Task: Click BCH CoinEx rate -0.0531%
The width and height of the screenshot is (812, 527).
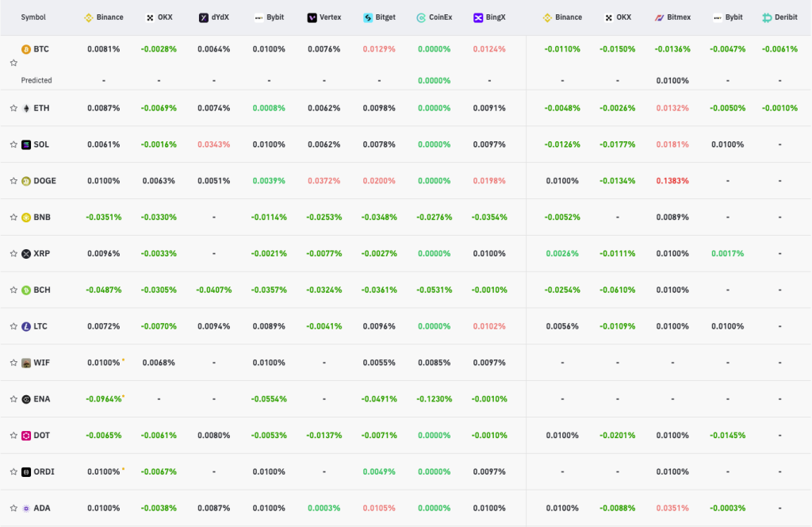Action: (434, 290)
